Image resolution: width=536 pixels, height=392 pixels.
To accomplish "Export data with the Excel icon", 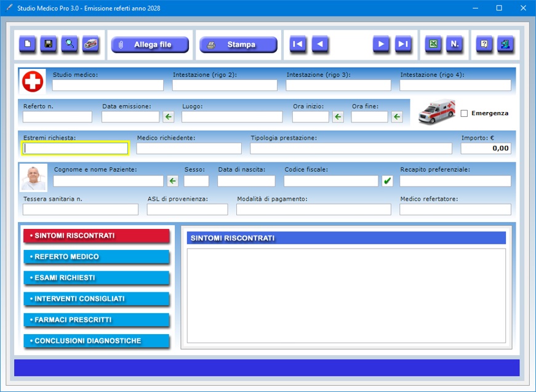I will pyautogui.click(x=433, y=44).
